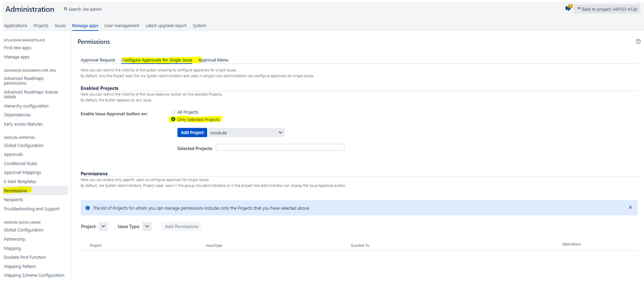Select Only Selected Projects radio option
The image size is (644, 289).
173,120
